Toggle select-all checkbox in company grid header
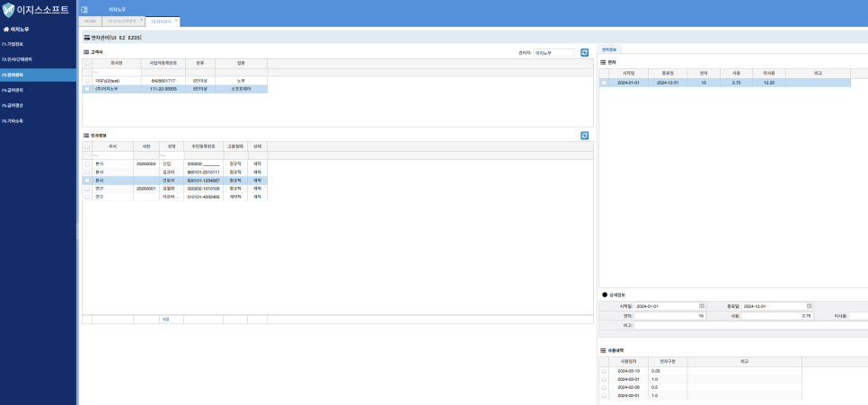The width and height of the screenshot is (868, 405). (87, 64)
